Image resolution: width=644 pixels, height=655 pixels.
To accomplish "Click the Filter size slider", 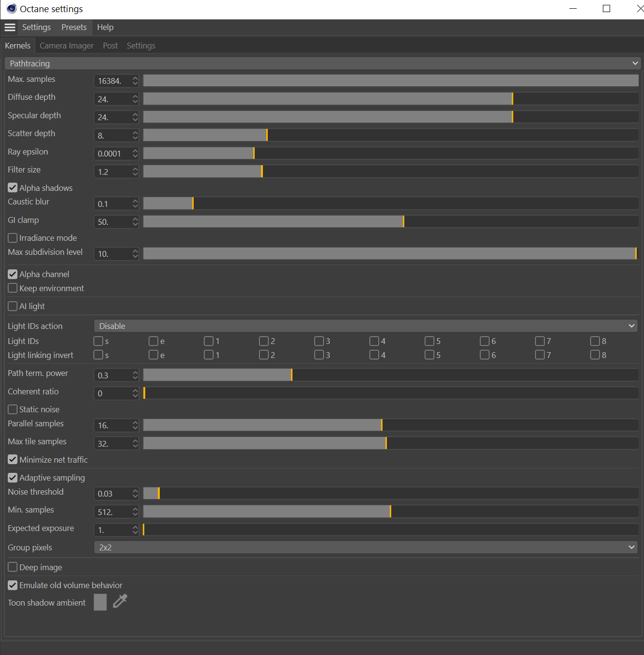I will click(x=391, y=172).
